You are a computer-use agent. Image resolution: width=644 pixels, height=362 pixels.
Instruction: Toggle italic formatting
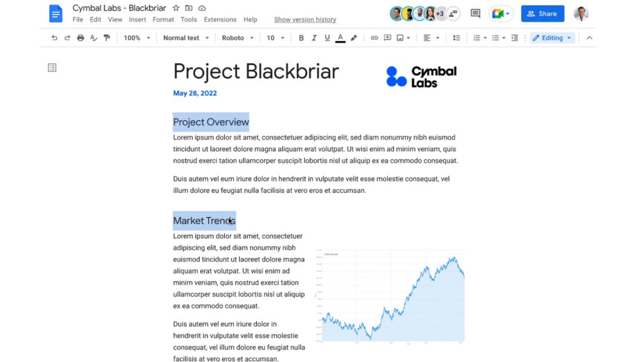(314, 38)
